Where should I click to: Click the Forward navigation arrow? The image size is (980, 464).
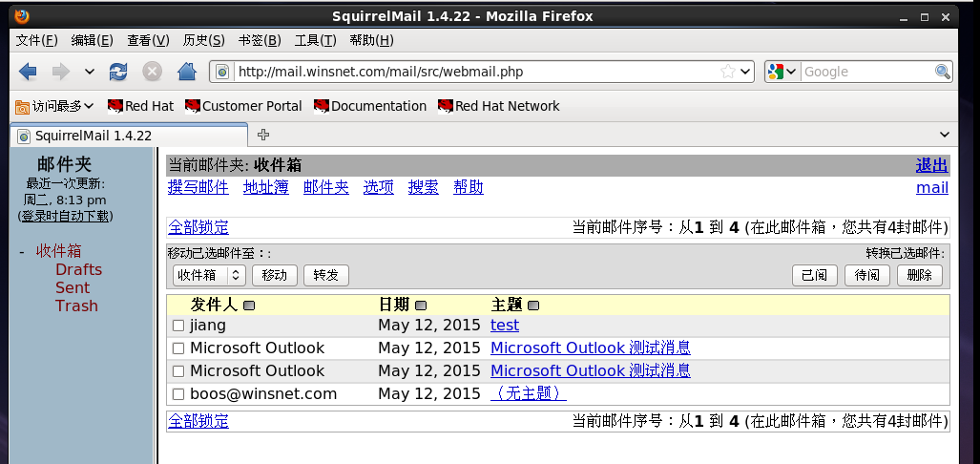pyautogui.click(x=61, y=72)
